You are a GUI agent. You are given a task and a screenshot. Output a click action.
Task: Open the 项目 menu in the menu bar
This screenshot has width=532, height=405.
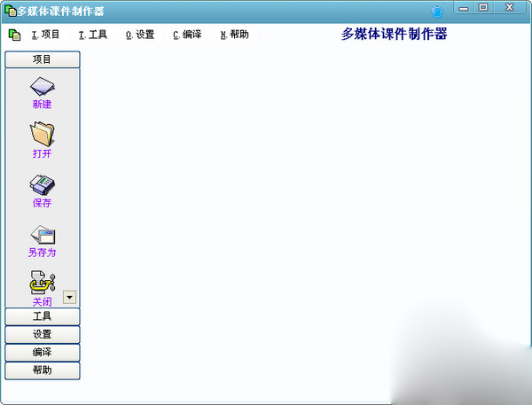(46, 35)
